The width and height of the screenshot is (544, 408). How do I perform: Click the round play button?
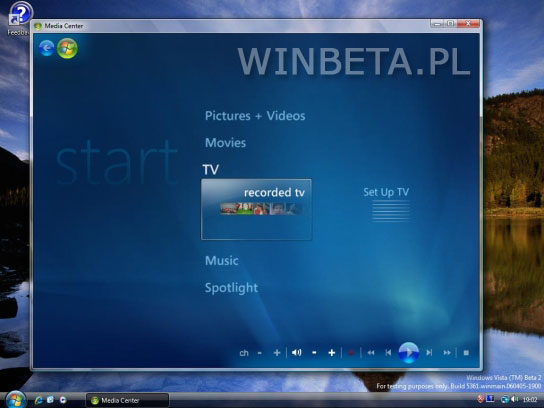(x=409, y=352)
